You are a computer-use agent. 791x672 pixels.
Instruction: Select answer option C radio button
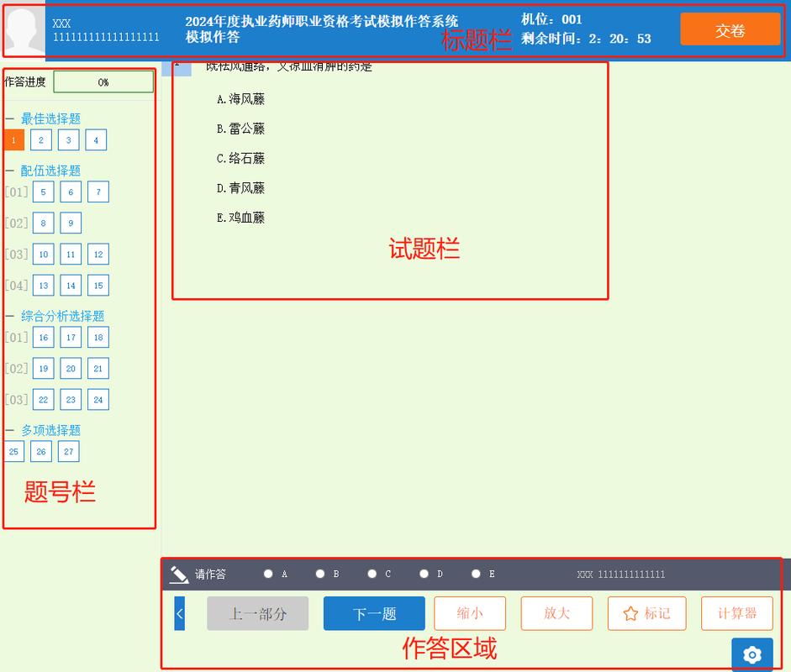point(372,574)
